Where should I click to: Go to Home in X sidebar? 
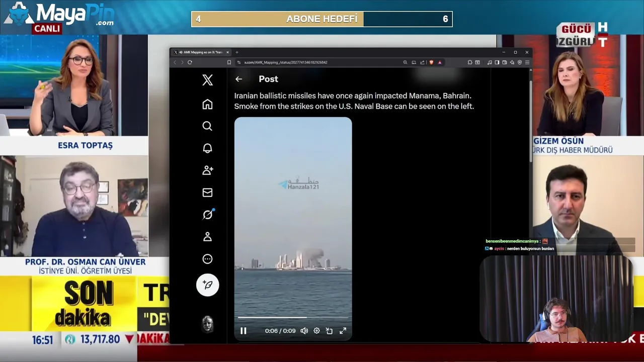207,104
